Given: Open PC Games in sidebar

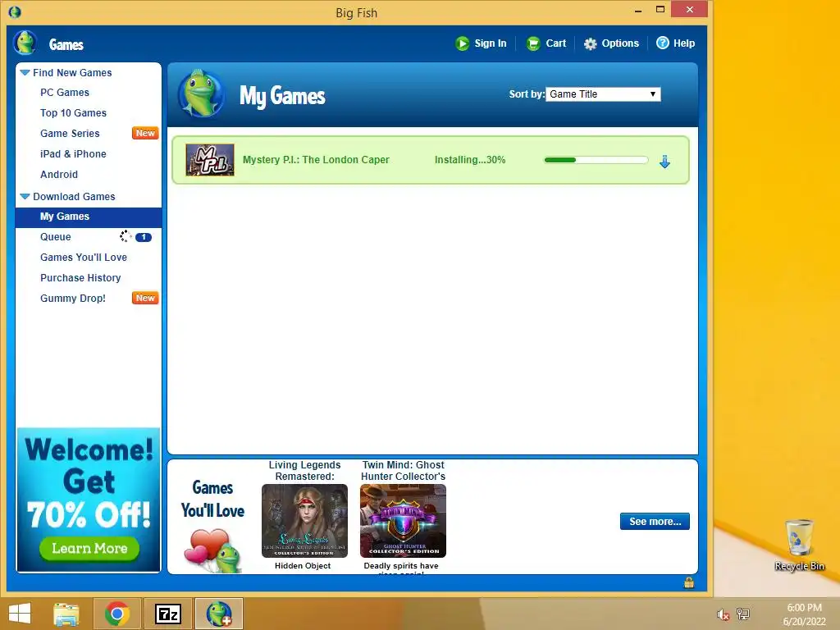Looking at the screenshot, I should click(65, 93).
